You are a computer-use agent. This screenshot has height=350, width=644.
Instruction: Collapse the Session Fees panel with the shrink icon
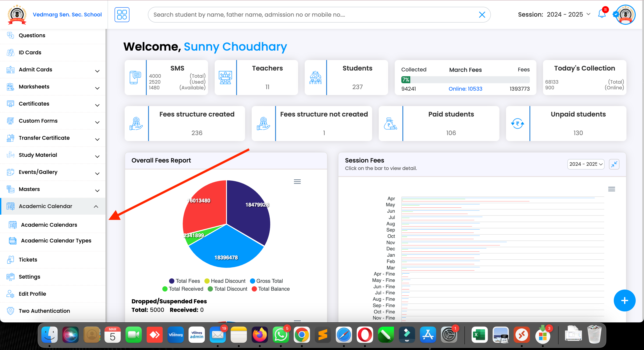614,164
